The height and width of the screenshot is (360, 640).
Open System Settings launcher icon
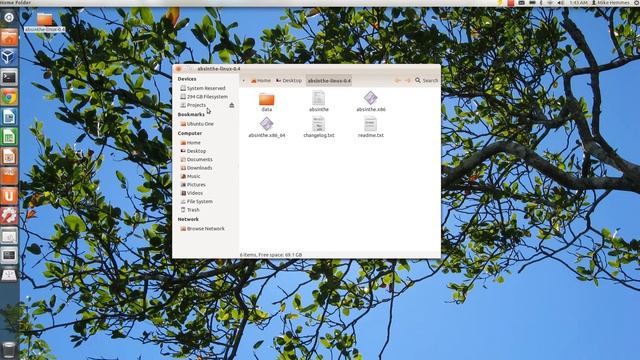(9, 216)
